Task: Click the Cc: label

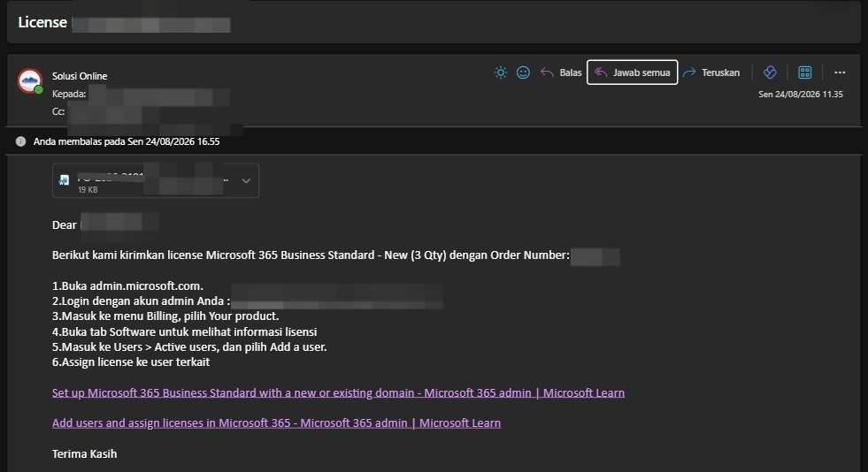Action: (x=58, y=111)
